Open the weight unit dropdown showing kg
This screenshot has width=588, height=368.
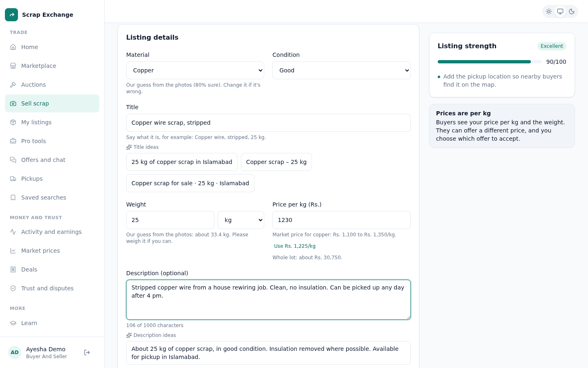click(x=241, y=220)
